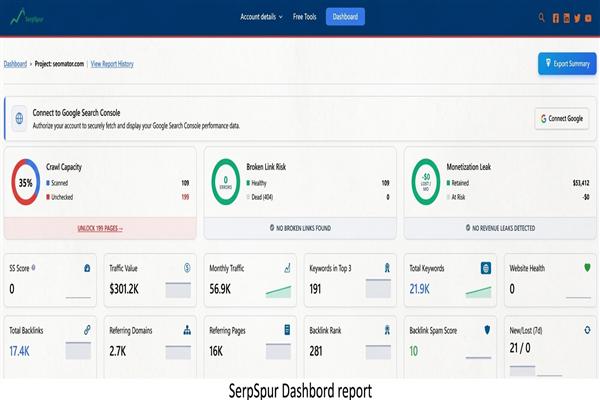Click the Backlink Rank 281 value

[x=316, y=351]
